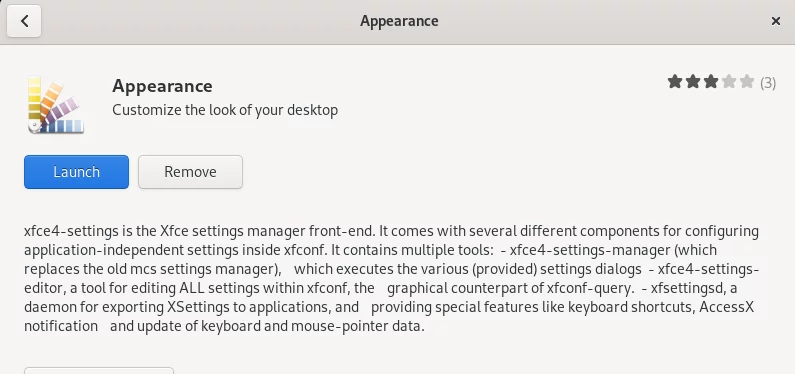This screenshot has height=374, width=795.
Task: Click the orange swatch strip in app icon
Action: tap(50, 98)
